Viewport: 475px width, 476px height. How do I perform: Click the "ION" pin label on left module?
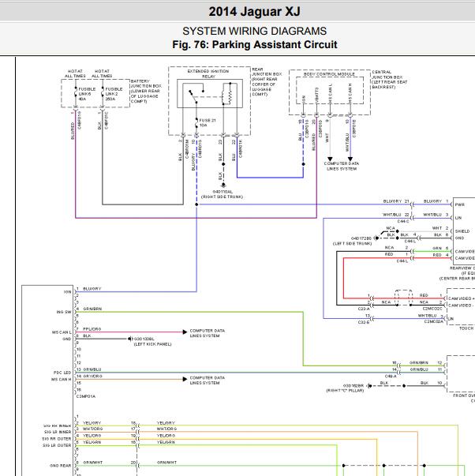point(67,292)
